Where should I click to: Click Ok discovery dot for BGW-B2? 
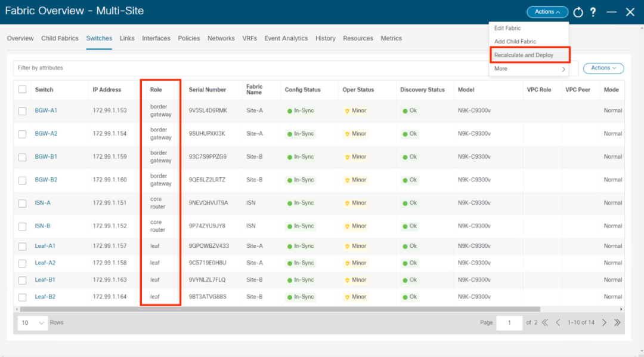click(405, 180)
